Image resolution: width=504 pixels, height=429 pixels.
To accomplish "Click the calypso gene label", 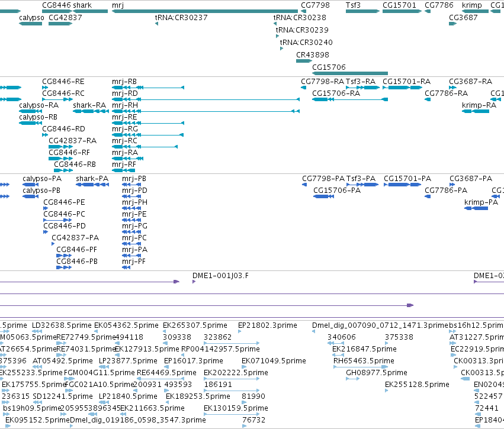I will tap(31, 18).
